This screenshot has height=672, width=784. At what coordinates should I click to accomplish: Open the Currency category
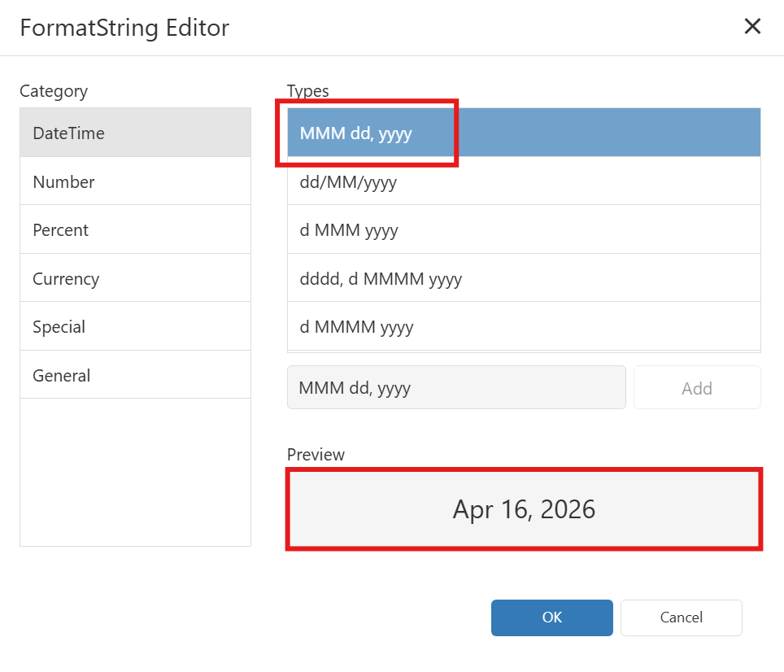click(x=135, y=278)
